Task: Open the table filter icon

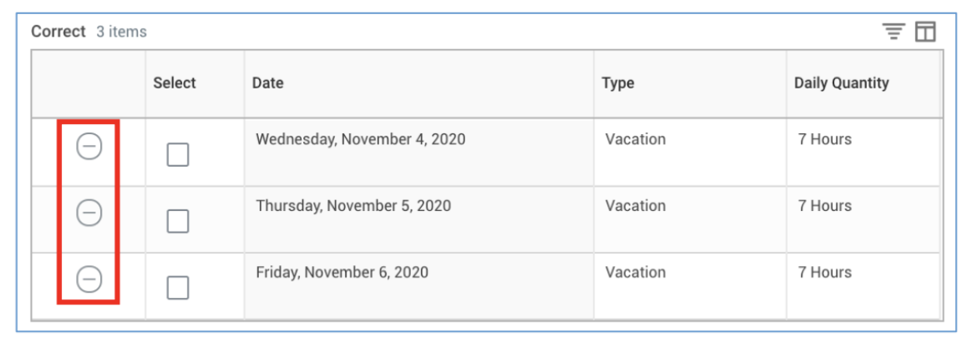Action: (894, 32)
